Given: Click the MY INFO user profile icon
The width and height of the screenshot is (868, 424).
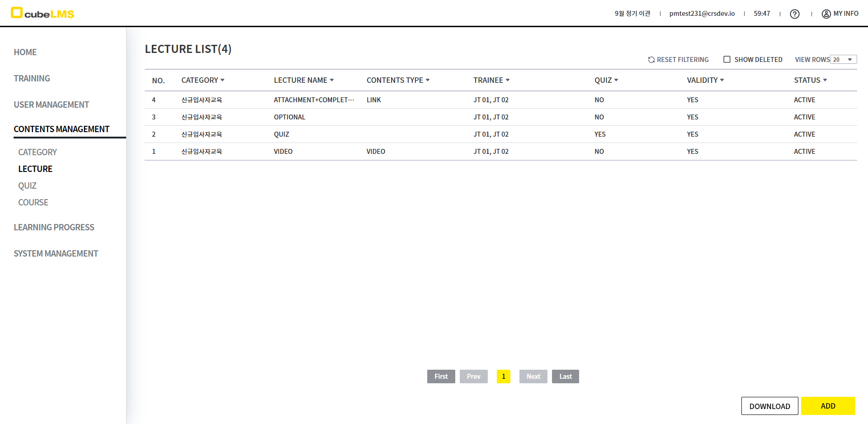Looking at the screenshot, I should click(x=826, y=14).
